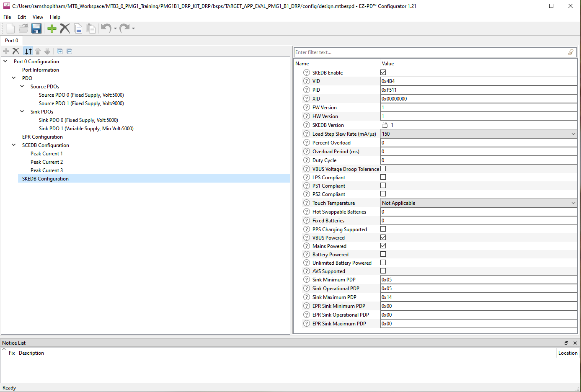Click the Expand All tree icon
This screenshot has height=392, width=581.
click(x=59, y=51)
